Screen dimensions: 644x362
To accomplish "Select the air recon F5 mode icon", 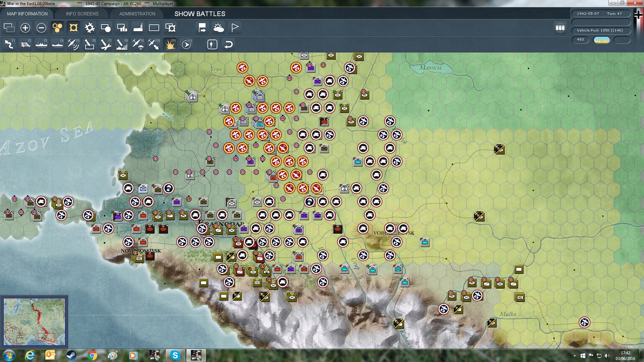I will click(x=73, y=44).
